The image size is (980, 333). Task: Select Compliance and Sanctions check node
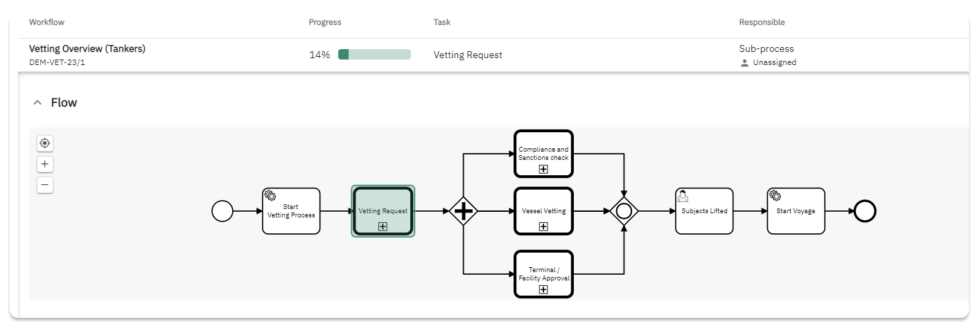click(543, 153)
